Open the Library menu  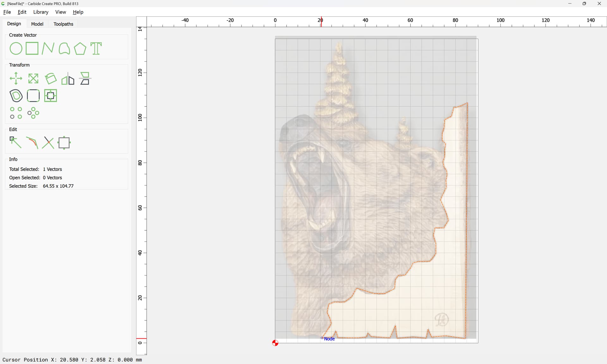tap(41, 12)
